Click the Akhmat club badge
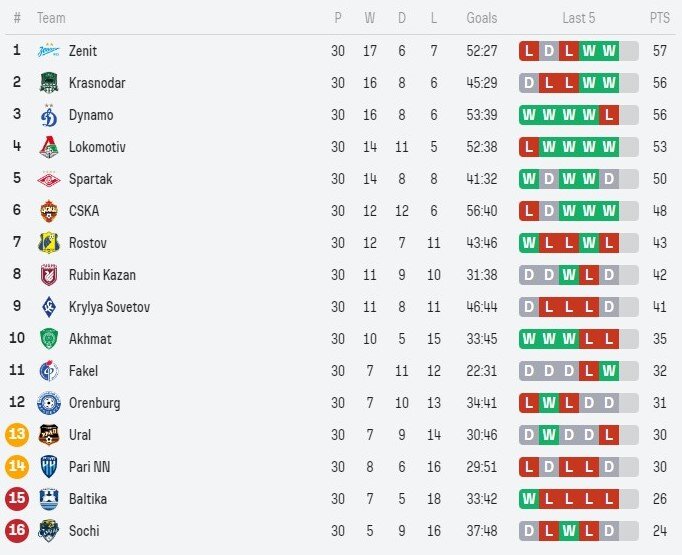This screenshot has width=682, height=555. [x=49, y=339]
